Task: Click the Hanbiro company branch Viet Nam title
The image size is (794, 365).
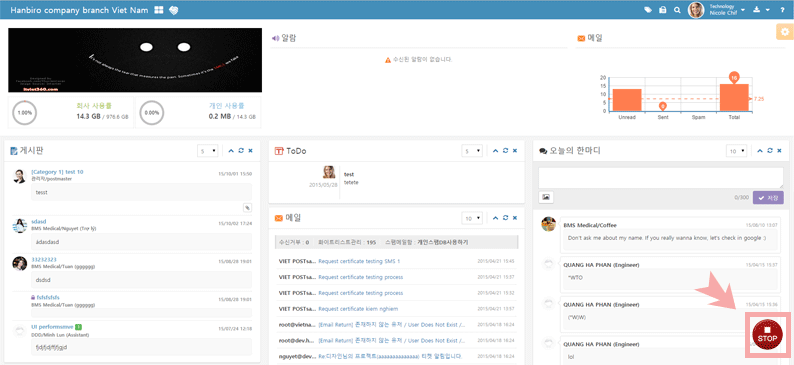Action: pos(80,10)
